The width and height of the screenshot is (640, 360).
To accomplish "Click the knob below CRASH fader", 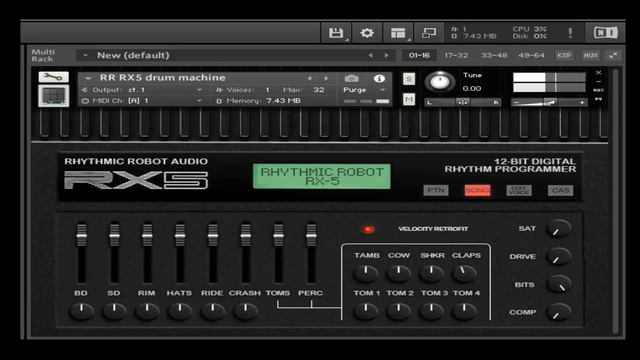I will tap(246, 311).
